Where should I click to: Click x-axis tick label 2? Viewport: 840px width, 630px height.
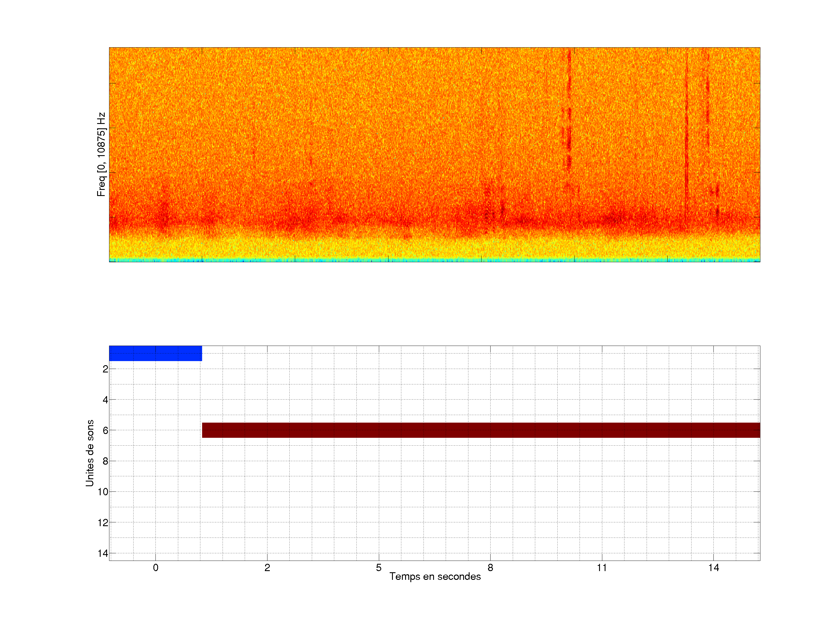(x=267, y=568)
